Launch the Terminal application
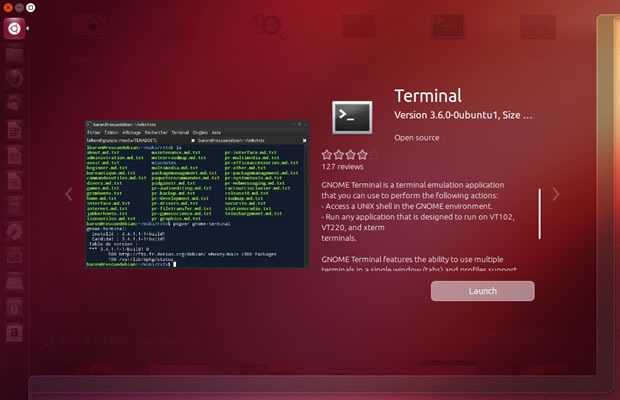620x400 pixels. [482, 291]
